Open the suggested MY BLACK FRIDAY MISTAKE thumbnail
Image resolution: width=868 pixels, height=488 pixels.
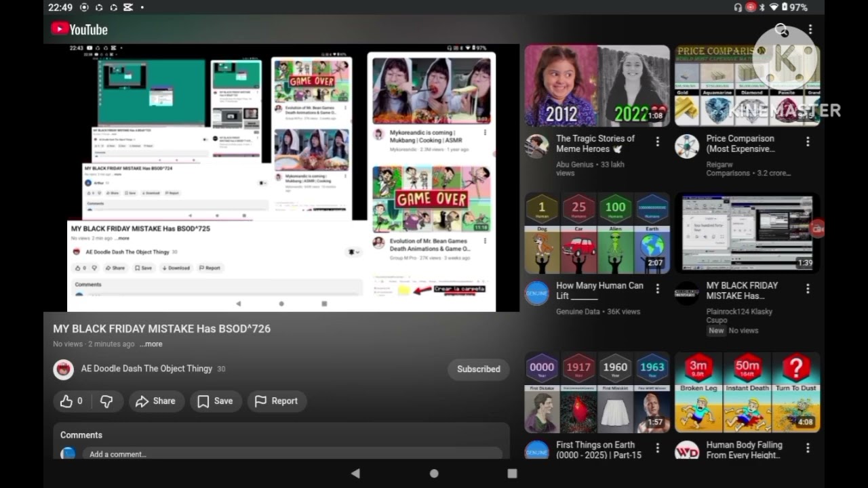point(747,233)
